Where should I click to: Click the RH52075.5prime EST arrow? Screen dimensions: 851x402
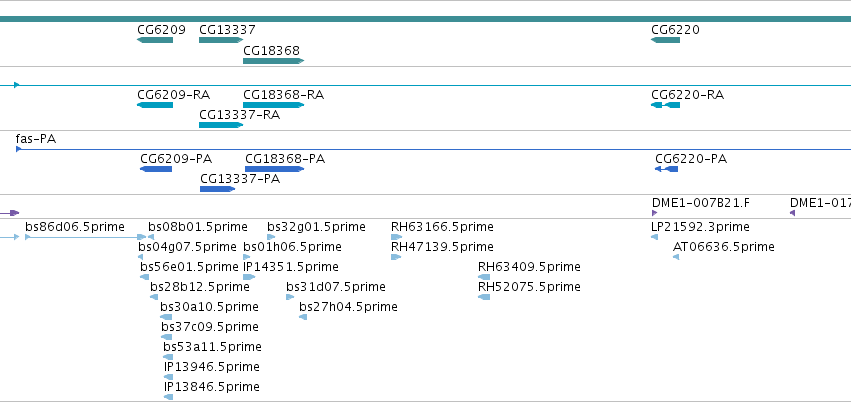[x=484, y=297]
